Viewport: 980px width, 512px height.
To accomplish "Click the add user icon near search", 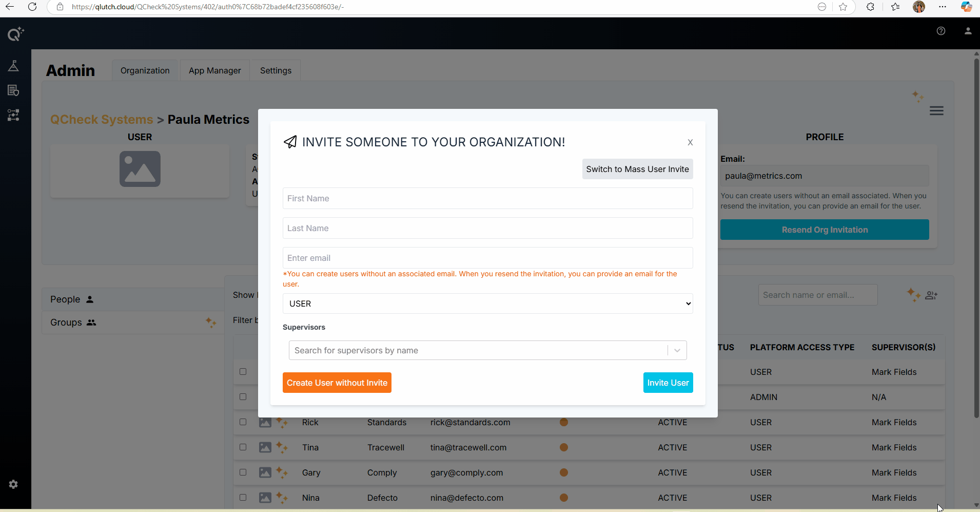I will [x=931, y=295].
